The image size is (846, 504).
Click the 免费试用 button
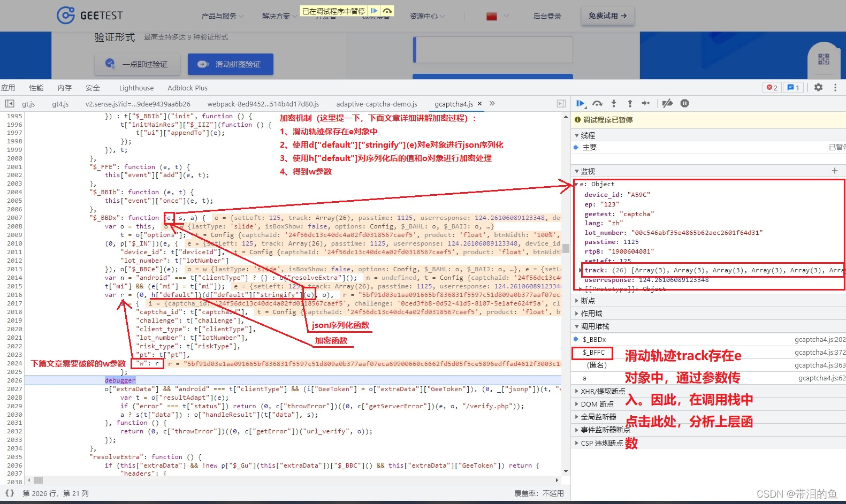[608, 16]
